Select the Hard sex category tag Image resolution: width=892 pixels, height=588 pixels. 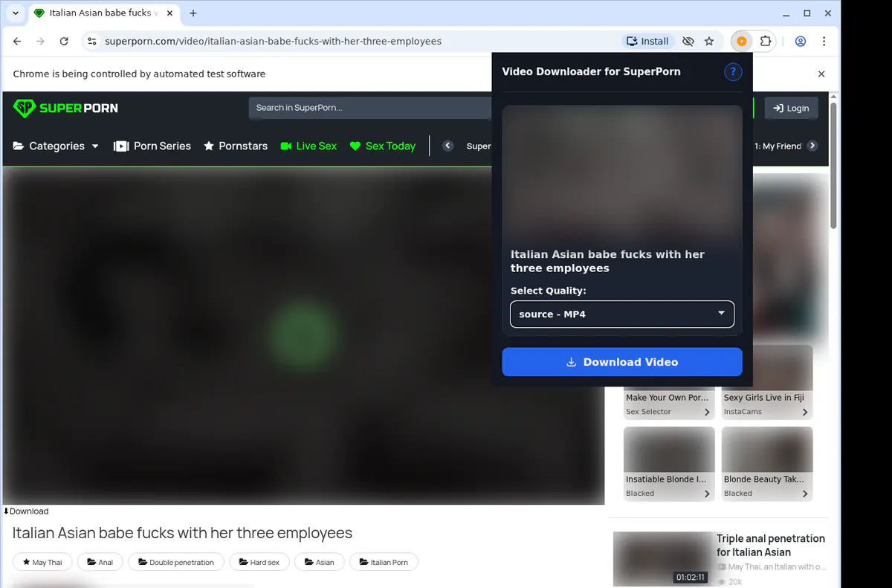point(259,562)
